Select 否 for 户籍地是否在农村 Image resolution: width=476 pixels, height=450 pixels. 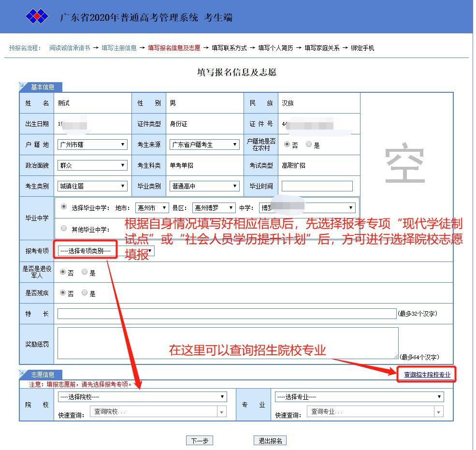click(x=287, y=145)
